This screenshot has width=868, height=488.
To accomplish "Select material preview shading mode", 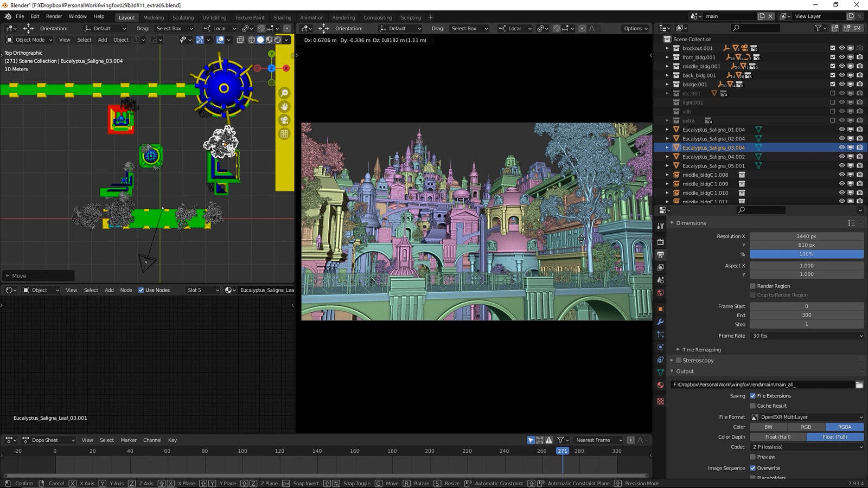I will (269, 40).
